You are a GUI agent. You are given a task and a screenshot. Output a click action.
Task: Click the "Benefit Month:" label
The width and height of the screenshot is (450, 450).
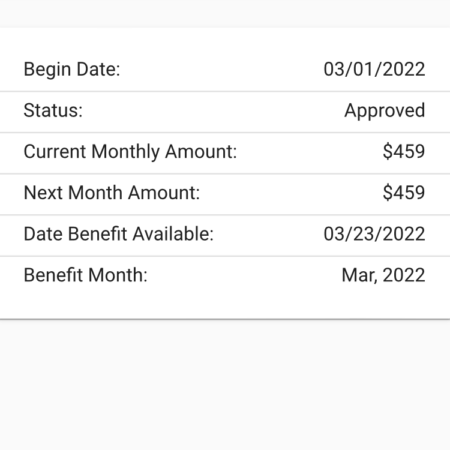85,275
